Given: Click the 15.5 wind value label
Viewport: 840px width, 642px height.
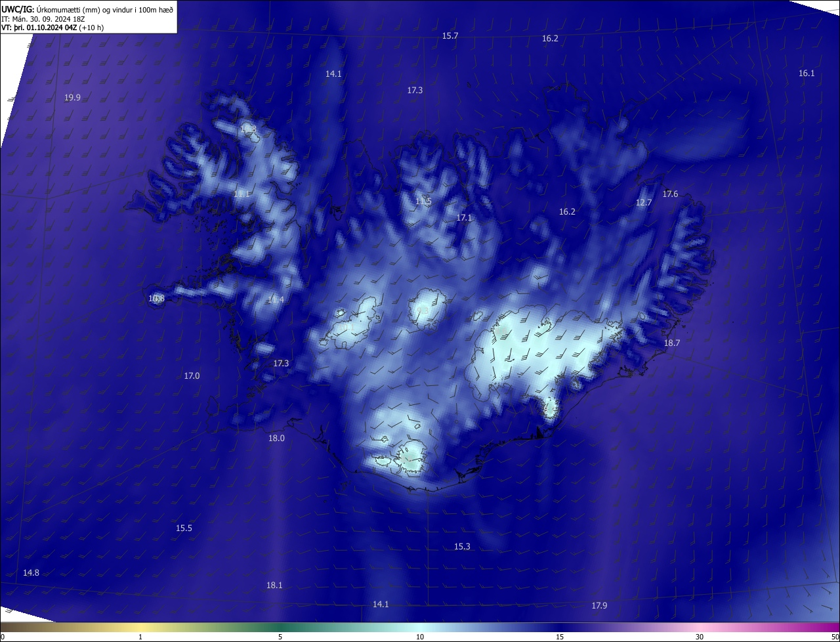Looking at the screenshot, I should pyautogui.click(x=184, y=528).
